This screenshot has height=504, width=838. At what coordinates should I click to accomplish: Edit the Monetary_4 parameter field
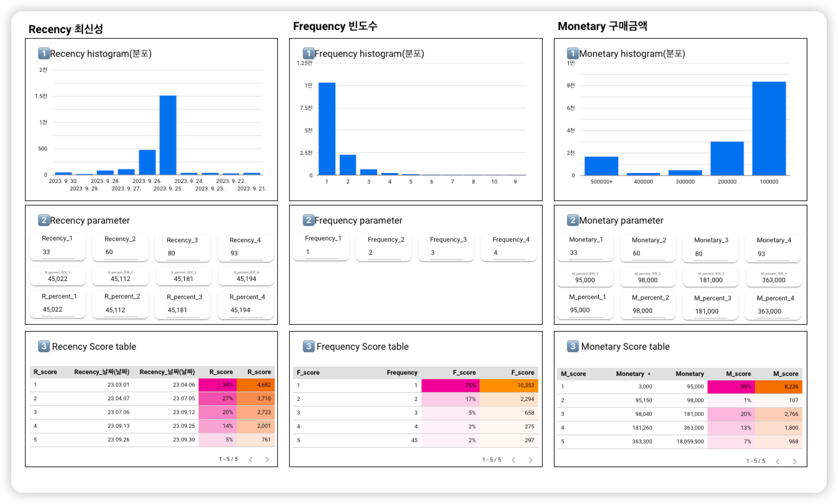(774, 254)
